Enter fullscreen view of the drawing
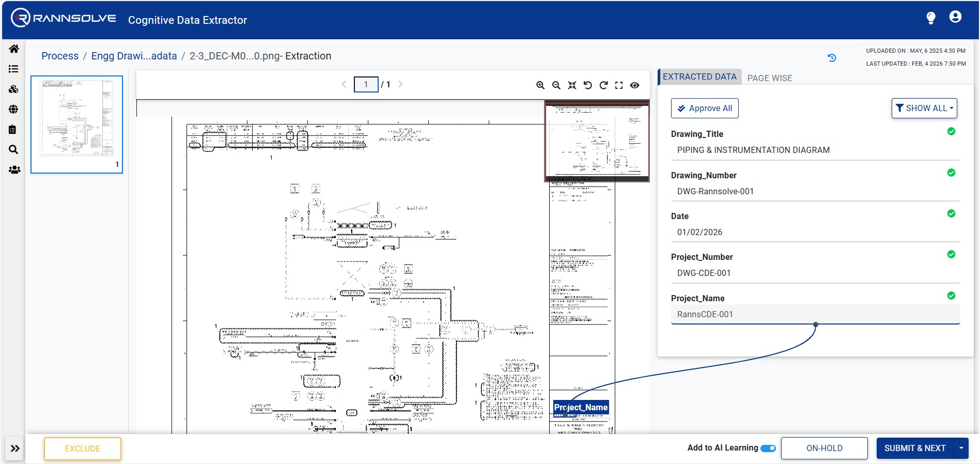This screenshot has width=980, height=464. [x=619, y=85]
